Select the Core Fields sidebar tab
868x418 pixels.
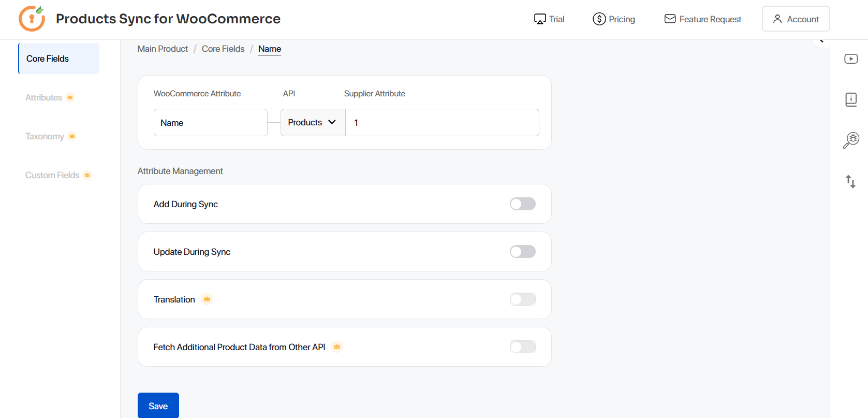coord(59,59)
